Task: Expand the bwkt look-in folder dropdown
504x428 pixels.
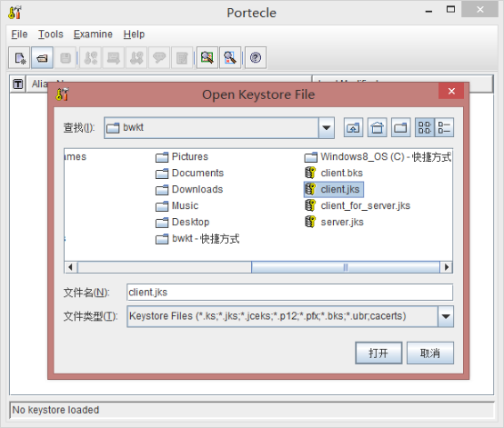Action: coord(327,128)
